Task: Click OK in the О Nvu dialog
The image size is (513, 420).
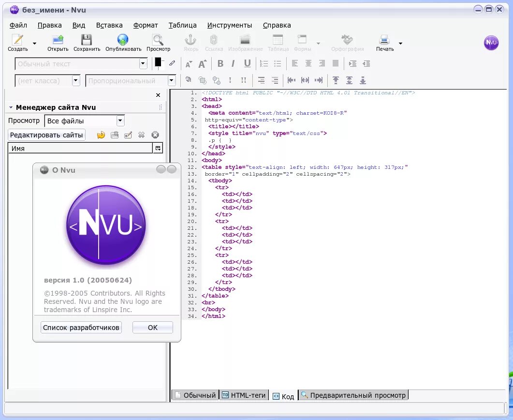Action: coord(152,328)
